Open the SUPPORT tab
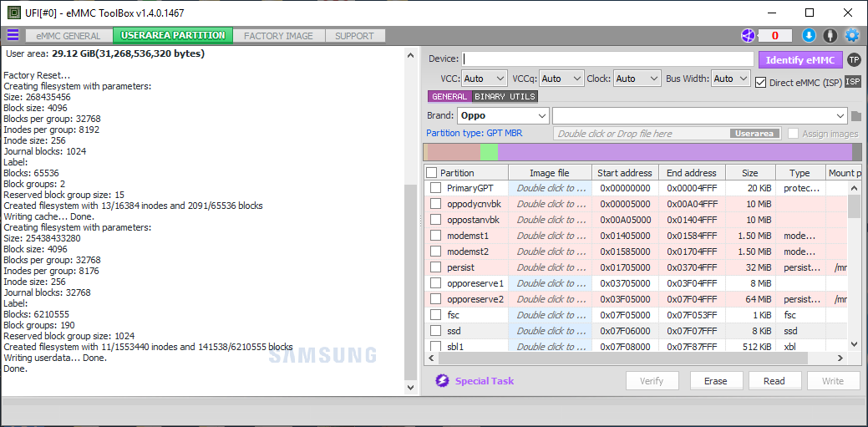 tap(354, 36)
